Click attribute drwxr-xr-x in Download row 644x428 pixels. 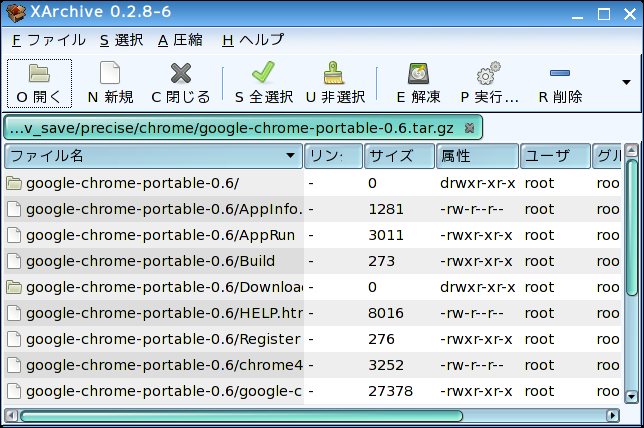point(477,287)
